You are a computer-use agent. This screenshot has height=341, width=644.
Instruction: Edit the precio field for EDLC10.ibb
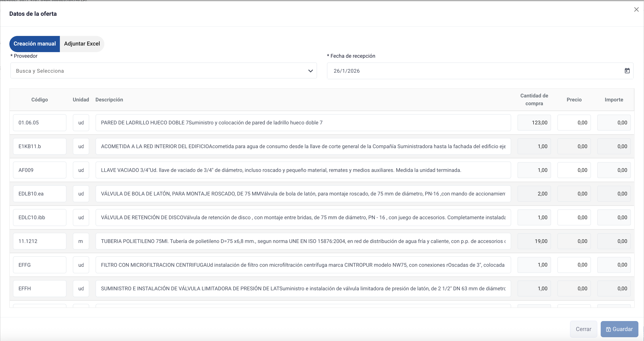[x=574, y=217]
